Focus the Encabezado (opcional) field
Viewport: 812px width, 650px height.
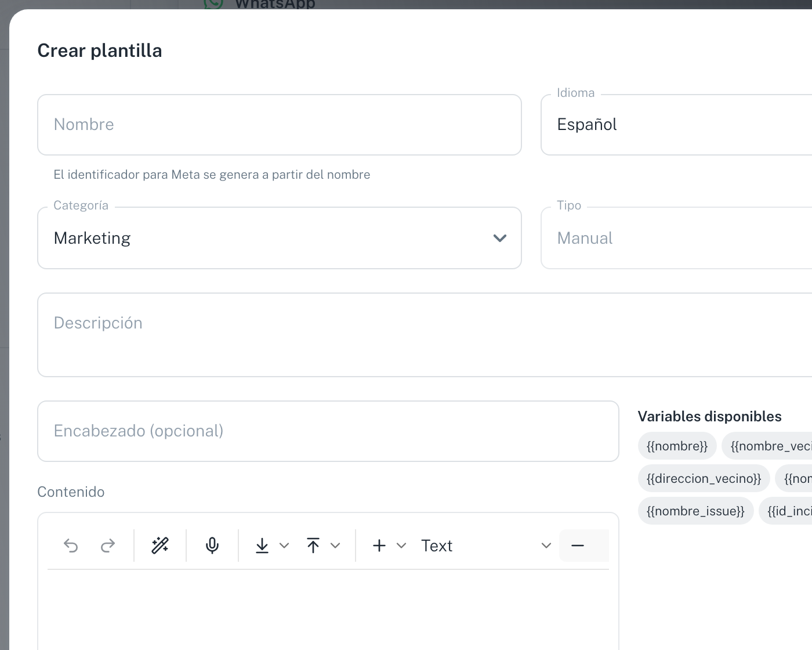[x=328, y=431]
